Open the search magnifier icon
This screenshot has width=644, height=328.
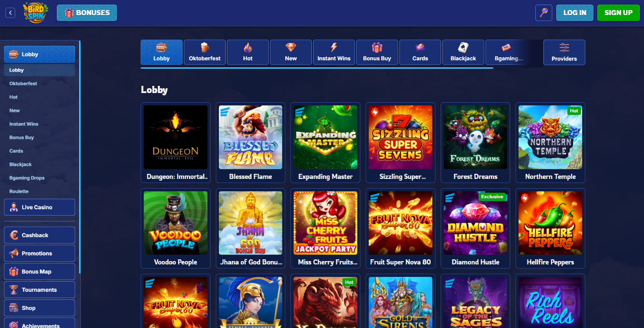543,13
